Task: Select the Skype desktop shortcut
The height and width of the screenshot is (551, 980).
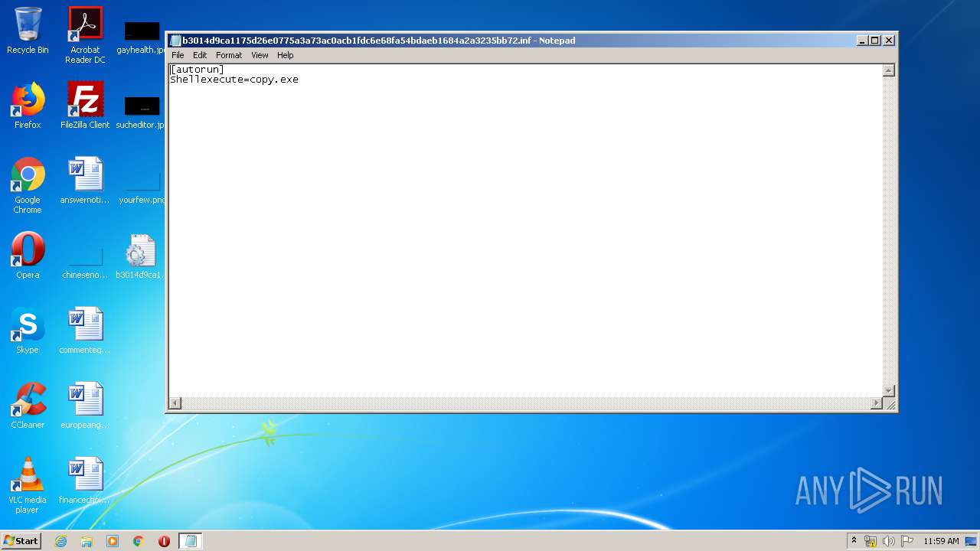Action: (28, 331)
